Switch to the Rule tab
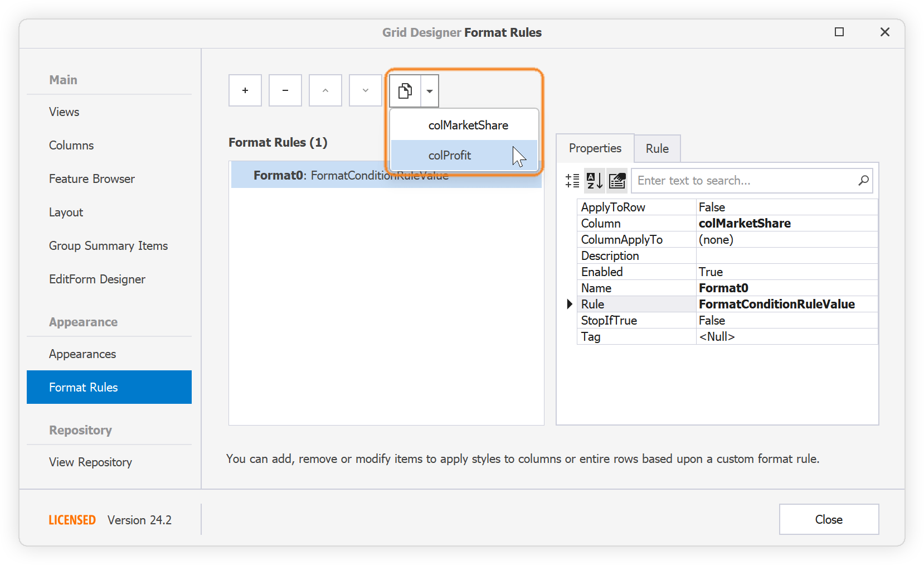The width and height of the screenshot is (924, 565). click(656, 148)
